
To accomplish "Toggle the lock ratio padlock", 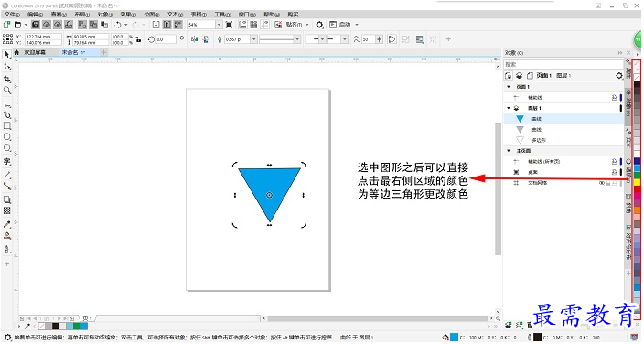I will tap(138, 39).
